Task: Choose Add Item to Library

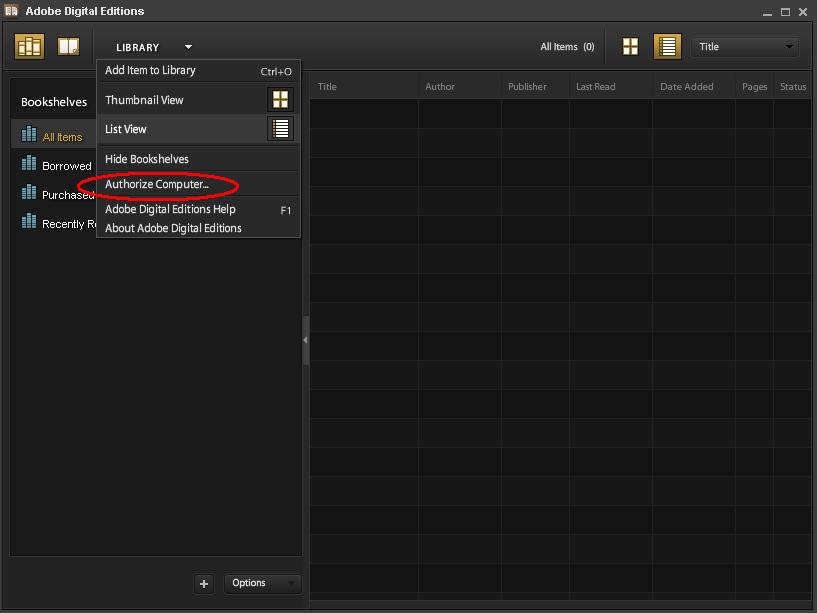Action: (x=199, y=71)
